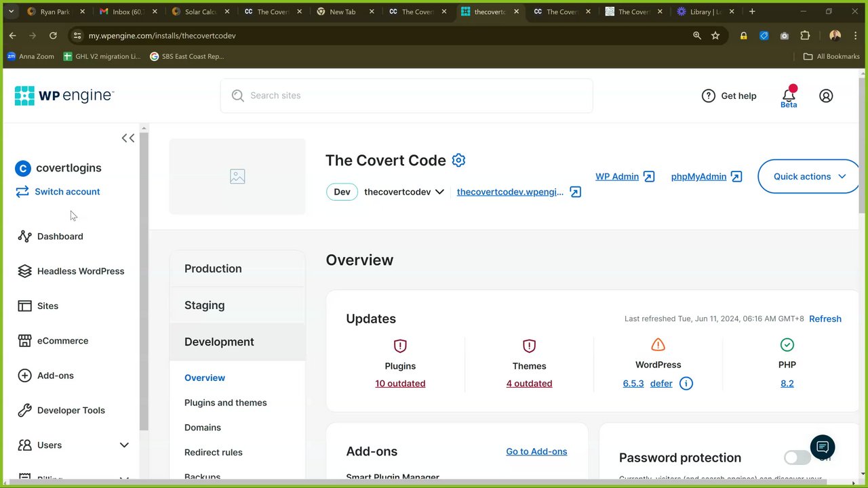The height and width of the screenshot is (488, 868).
Task: Click the Refresh updates link
Action: (825, 319)
